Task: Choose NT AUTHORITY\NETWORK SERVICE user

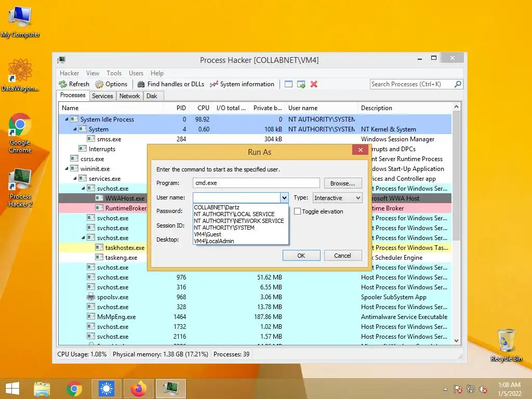Action: click(x=241, y=221)
